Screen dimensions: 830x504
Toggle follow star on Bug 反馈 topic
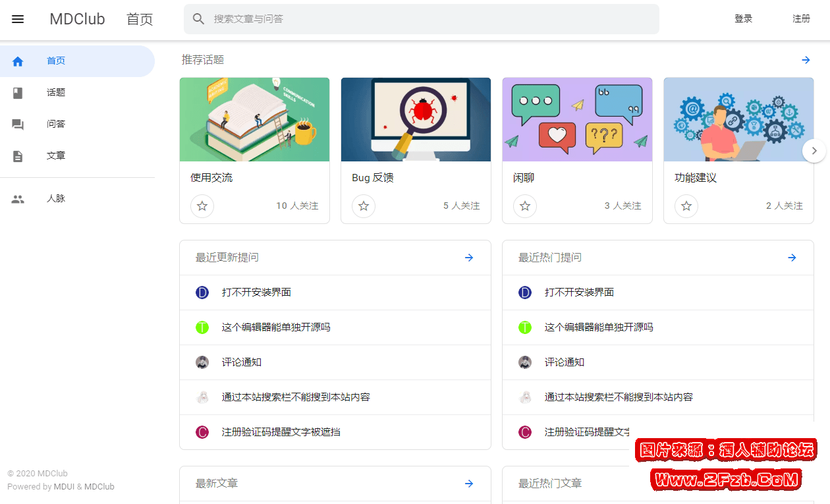364,206
